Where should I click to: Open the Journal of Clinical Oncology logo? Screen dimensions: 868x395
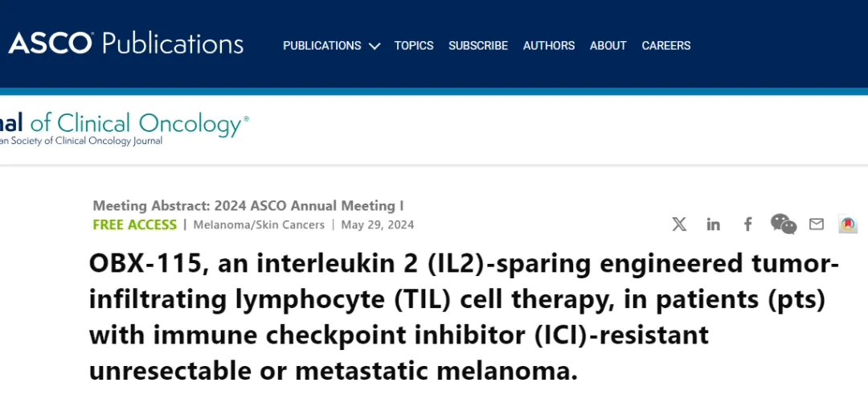(125, 129)
